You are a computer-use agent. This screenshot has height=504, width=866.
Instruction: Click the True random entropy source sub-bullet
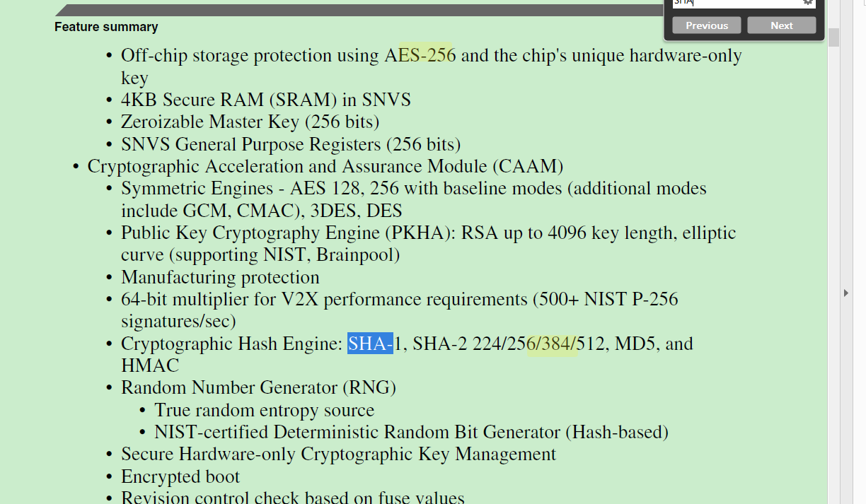(x=264, y=410)
